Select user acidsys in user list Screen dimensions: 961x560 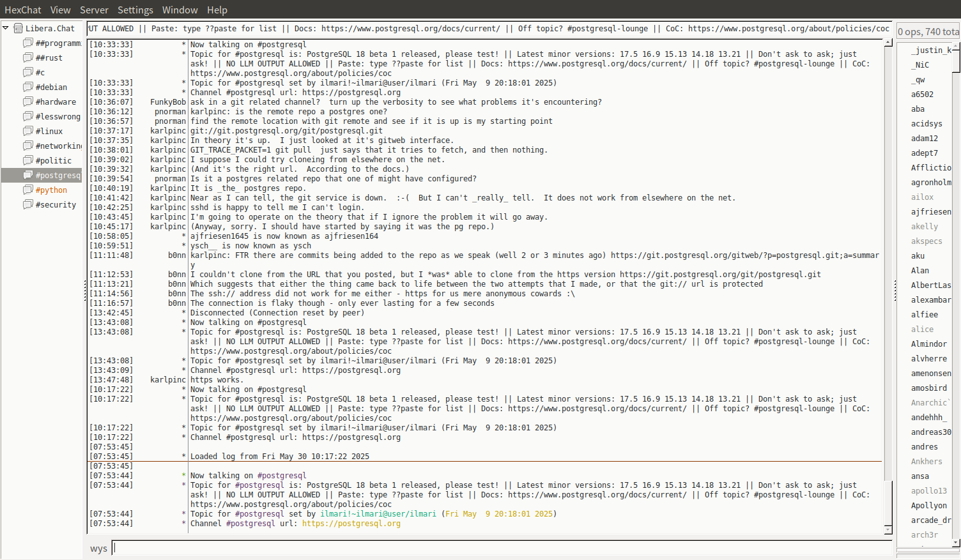(926, 123)
